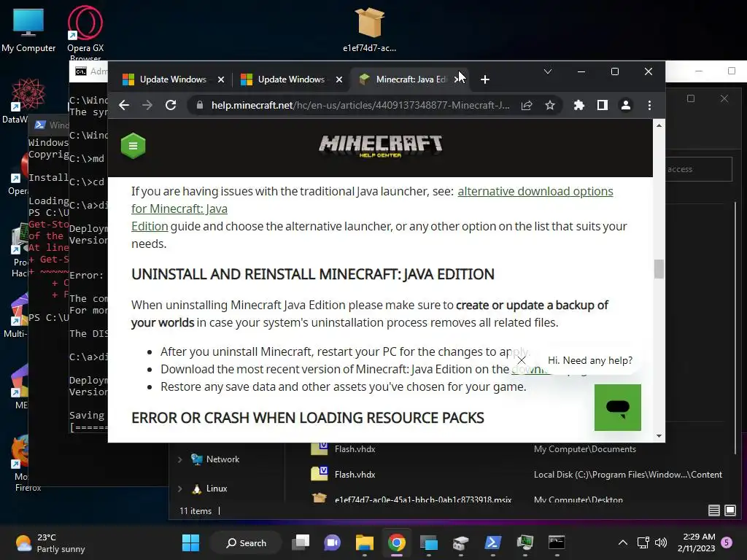Select Network tree item
Image resolution: width=747 pixels, height=560 pixels.
[x=222, y=459]
